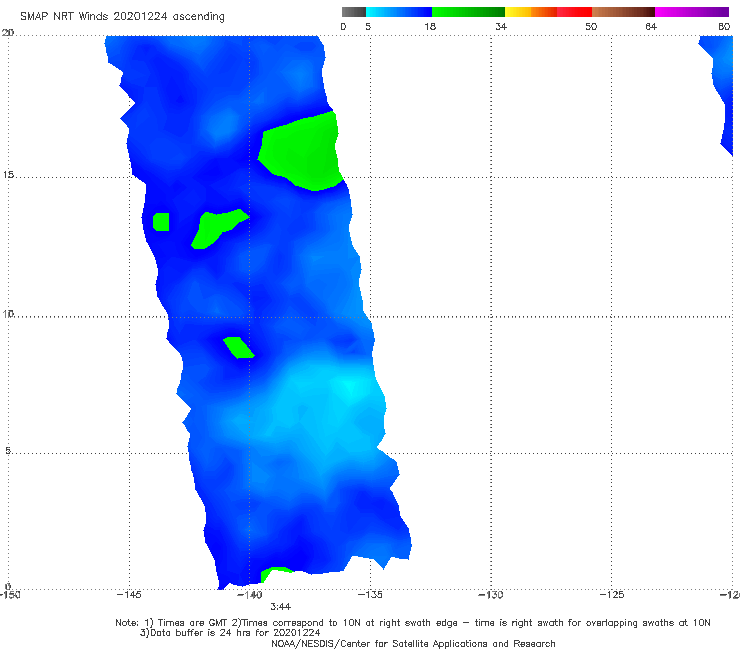Click the brown segment of the color bar
The height and width of the screenshot is (650, 740).
click(623, 12)
